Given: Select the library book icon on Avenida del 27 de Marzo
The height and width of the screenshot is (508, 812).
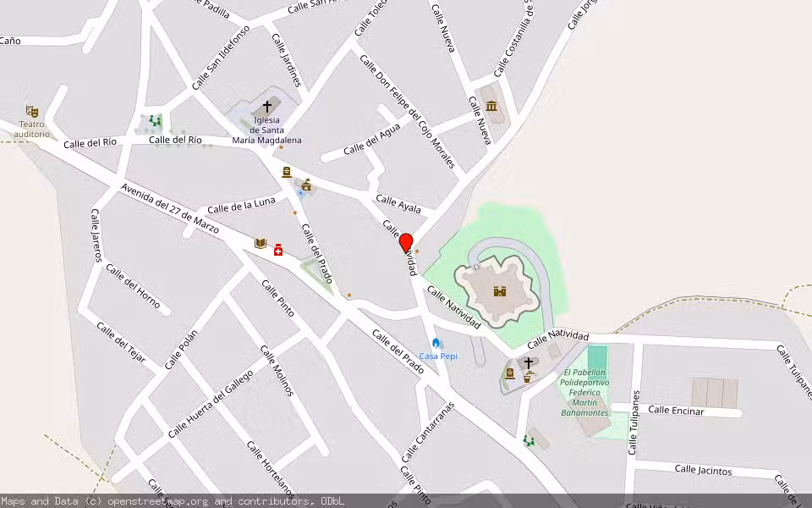Looking at the screenshot, I should [260, 243].
